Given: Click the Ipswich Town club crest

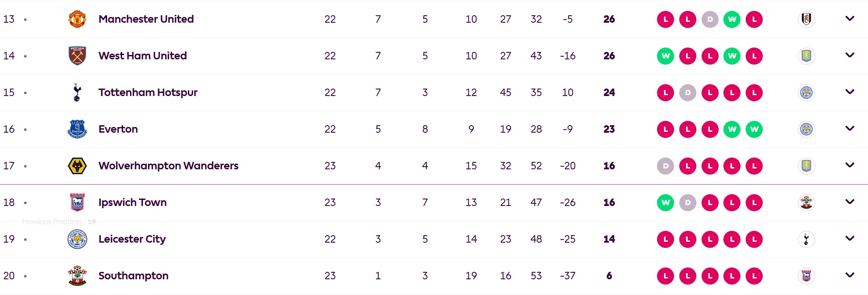Looking at the screenshot, I should tap(77, 202).
